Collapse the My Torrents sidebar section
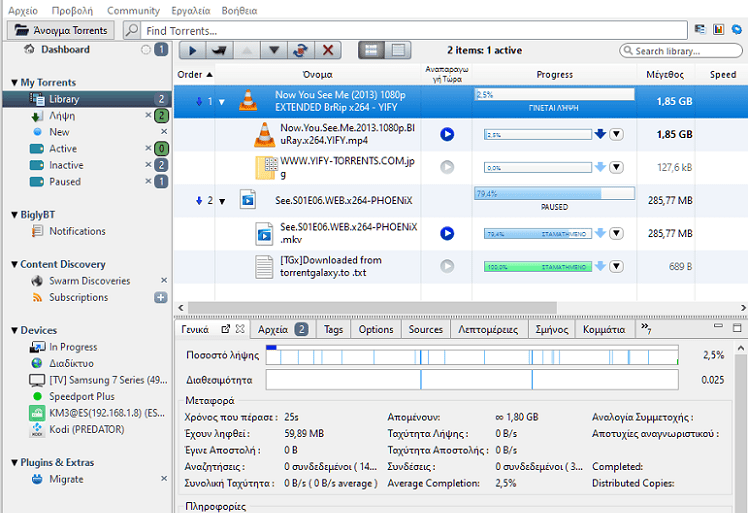 tap(14, 83)
